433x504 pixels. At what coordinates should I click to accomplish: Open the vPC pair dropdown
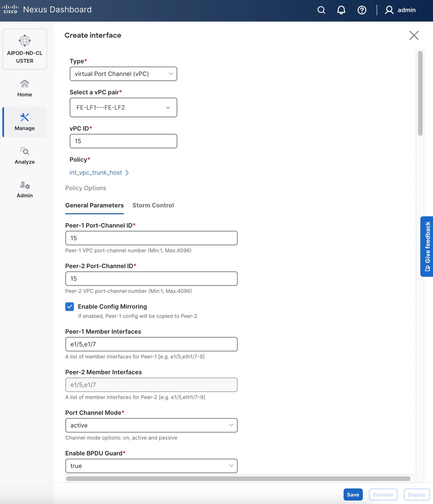(x=123, y=108)
